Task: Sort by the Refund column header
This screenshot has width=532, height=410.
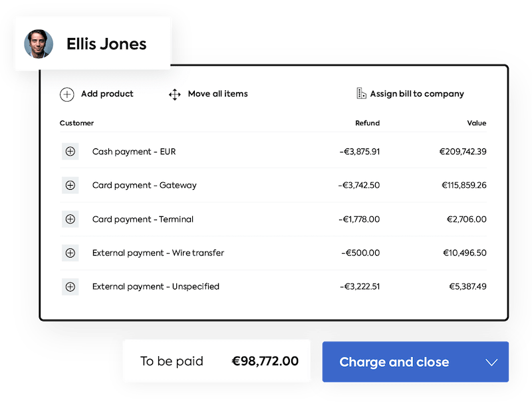Action: (368, 123)
